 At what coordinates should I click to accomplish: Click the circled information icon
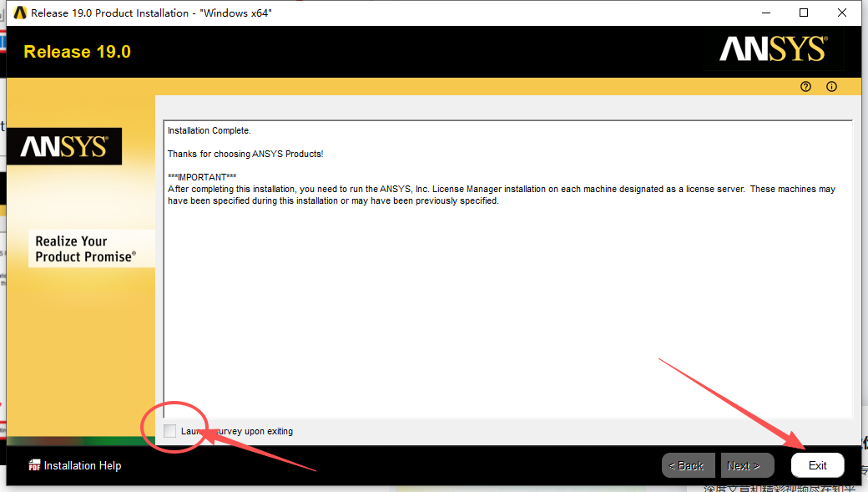pyautogui.click(x=831, y=87)
